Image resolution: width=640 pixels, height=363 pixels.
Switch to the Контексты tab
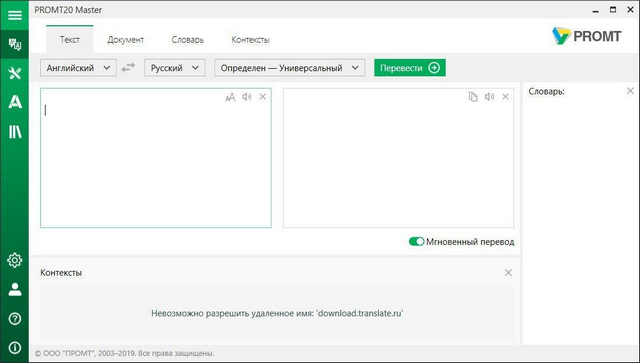pos(250,40)
